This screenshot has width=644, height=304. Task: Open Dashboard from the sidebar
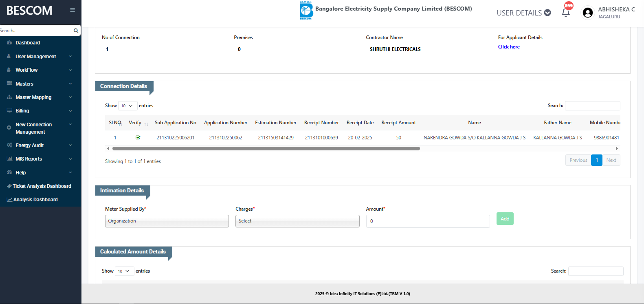(28, 42)
